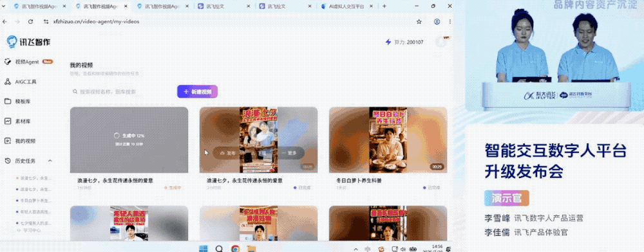Image resolution: width=644 pixels, height=252 pixels.
Task: Click the 算力 200107 lightning indicator
Action: (x=404, y=42)
